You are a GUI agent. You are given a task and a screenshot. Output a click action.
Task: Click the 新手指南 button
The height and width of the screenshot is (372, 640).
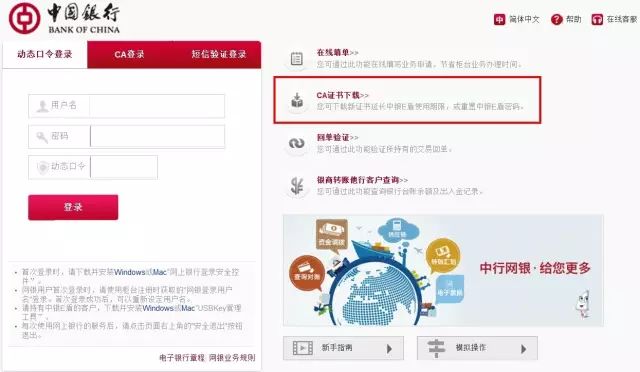343,348
